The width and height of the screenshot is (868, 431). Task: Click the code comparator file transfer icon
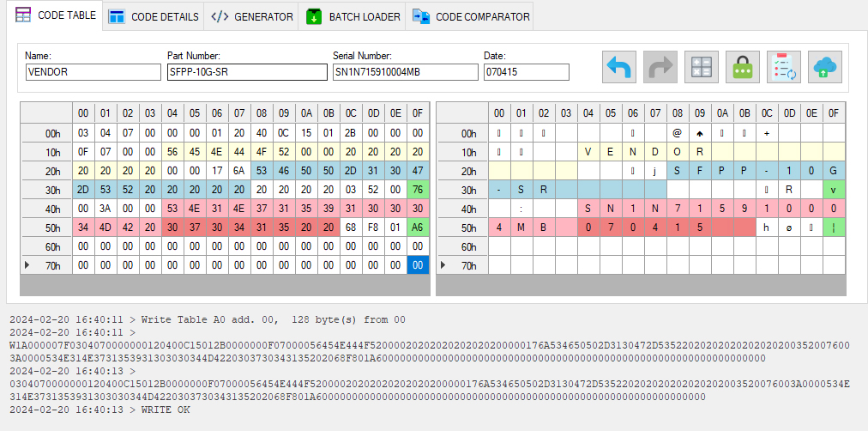[x=421, y=16]
